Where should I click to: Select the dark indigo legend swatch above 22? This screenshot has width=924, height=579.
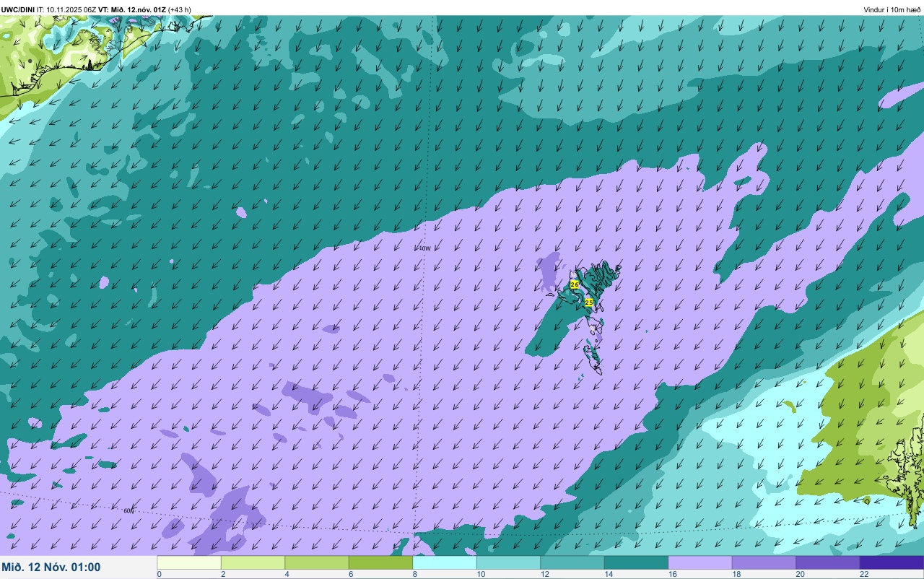[x=892, y=562]
